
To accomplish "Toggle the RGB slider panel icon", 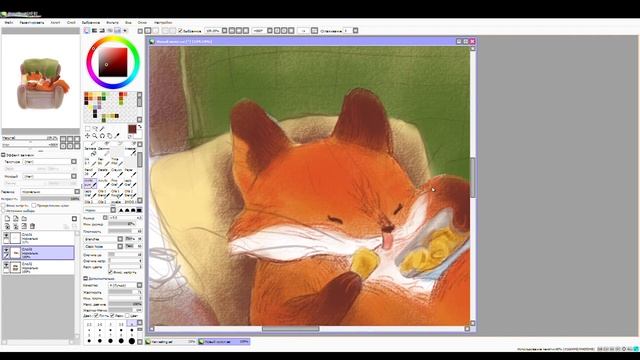I will click(94, 31).
